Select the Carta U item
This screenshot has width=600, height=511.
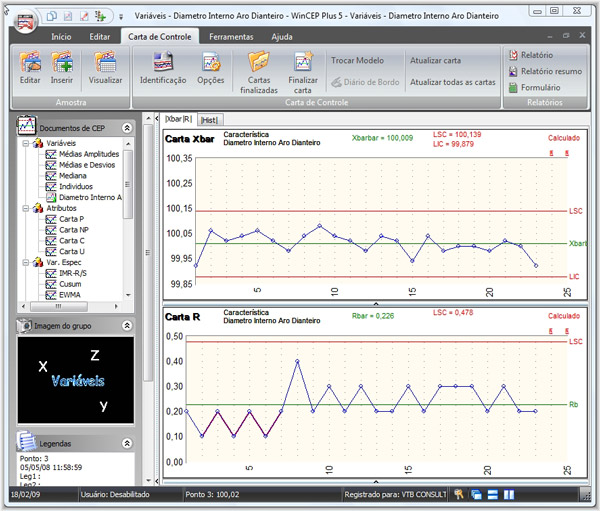72,251
